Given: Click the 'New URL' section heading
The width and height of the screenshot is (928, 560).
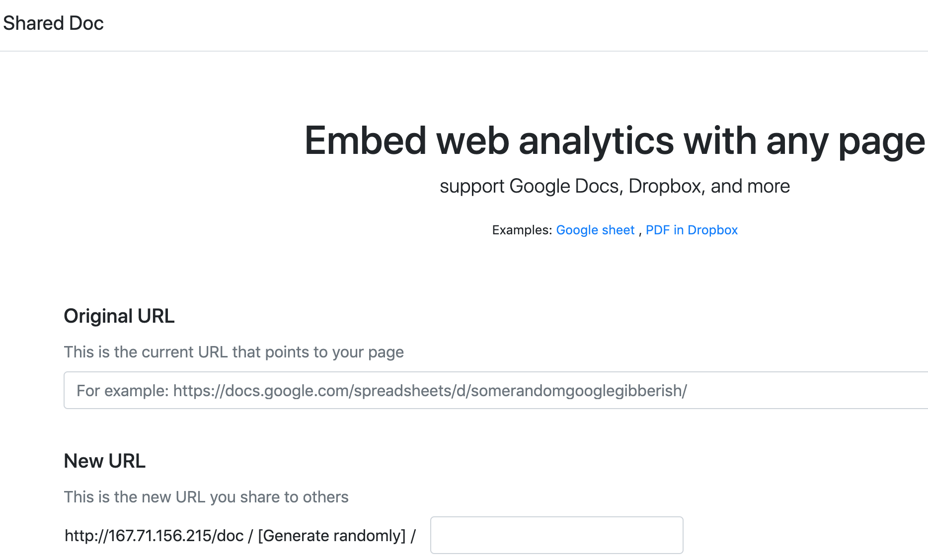Looking at the screenshot, I should 105,461.
